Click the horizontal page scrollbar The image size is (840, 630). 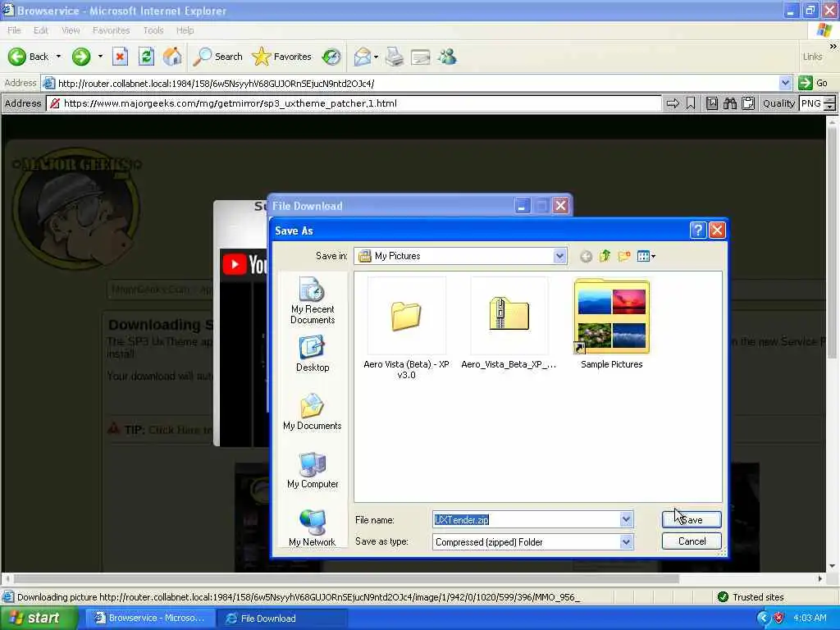pos(346,578)
